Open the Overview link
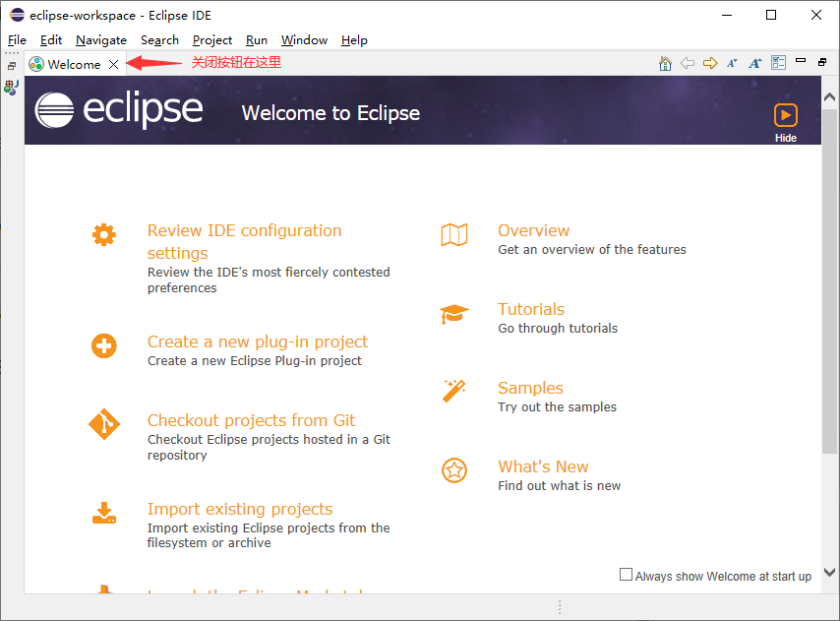840x621 pixels. pyautogui.click(x=533, y=230)
